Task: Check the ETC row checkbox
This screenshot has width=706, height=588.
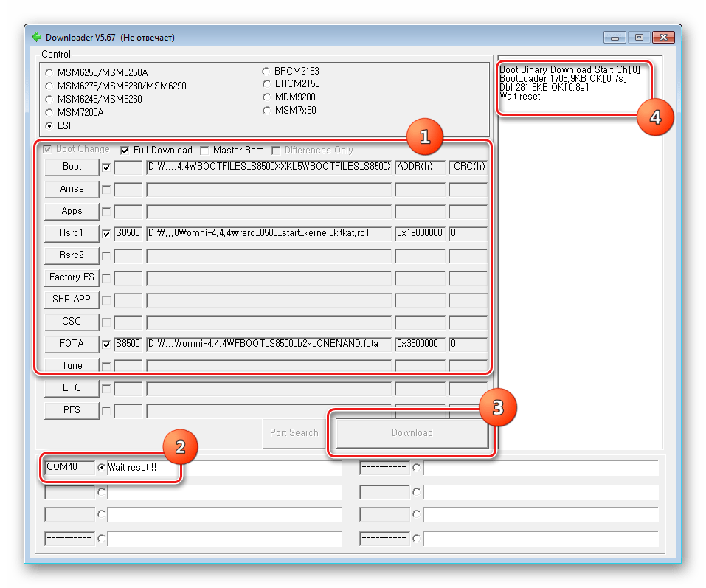Action: coord(106,389)
